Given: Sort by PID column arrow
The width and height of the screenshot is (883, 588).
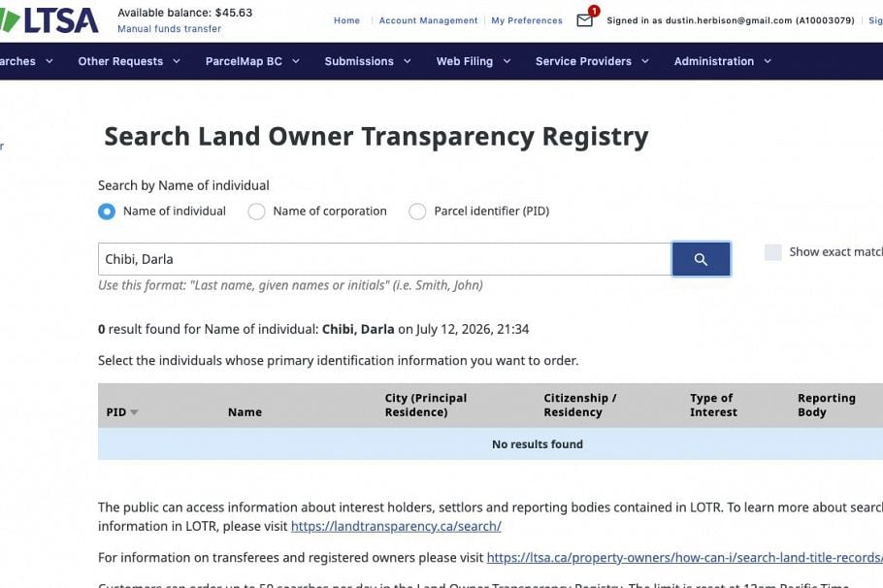Looking at the screenshot, I should (134, 412).
